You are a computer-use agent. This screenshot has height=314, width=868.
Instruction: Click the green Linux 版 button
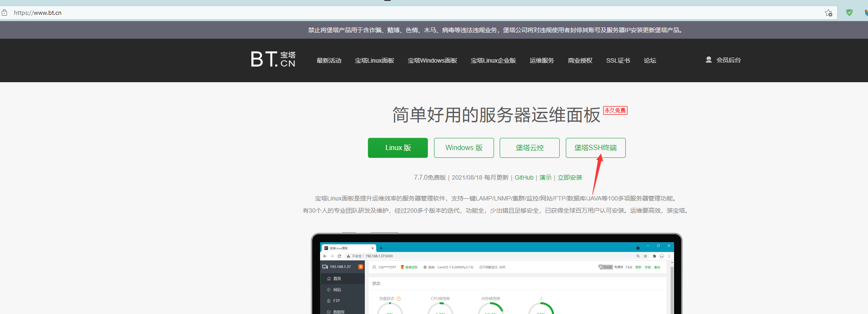point(398,148)
